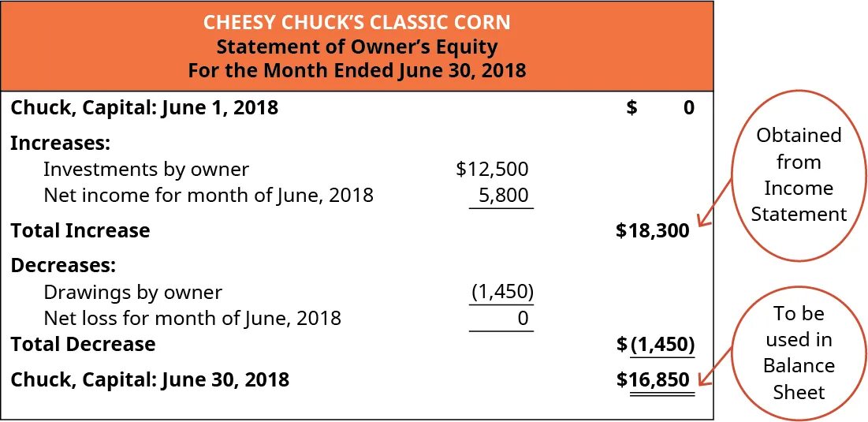Select the Net income for June line

click(x=208, y=194)
